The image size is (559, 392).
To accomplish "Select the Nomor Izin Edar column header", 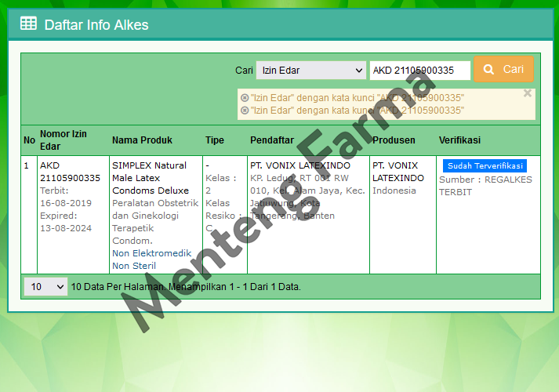I will click(64, 140).
